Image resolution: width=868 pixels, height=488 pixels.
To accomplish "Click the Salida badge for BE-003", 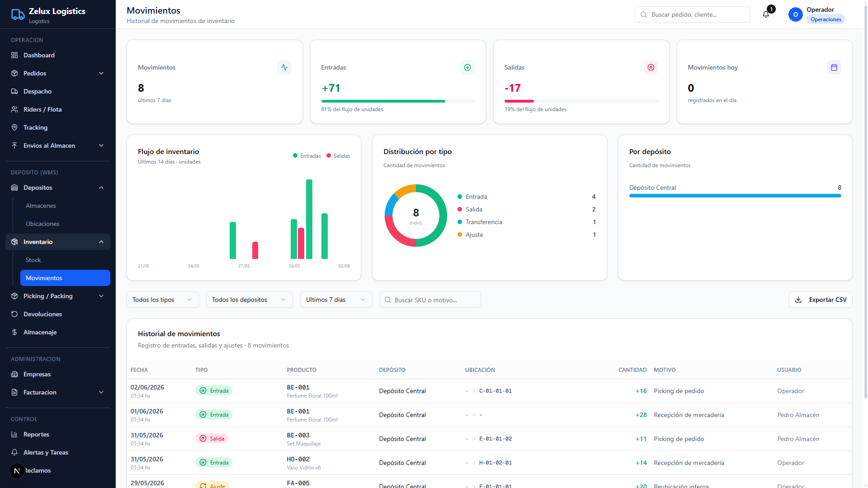I will pyautogui.click(x=212, y=438).
